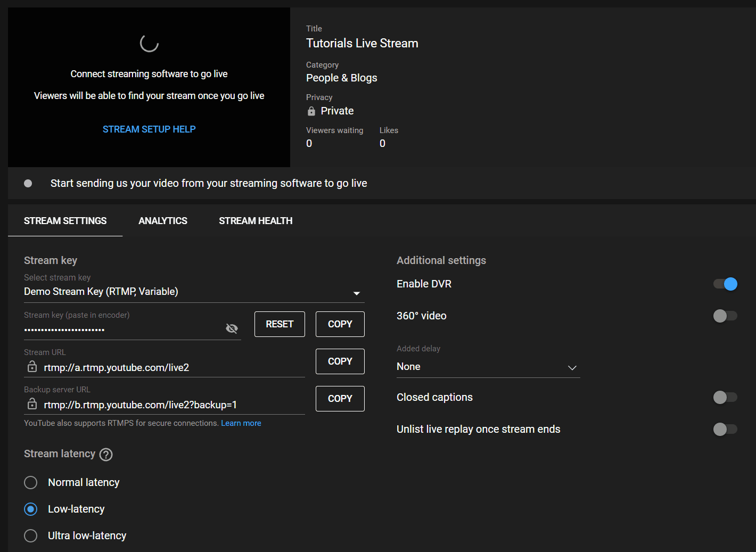The width and height of the screenshot is (756, 552).
Task: Turn on Closed captions
Action: click(x=725, y=397)
